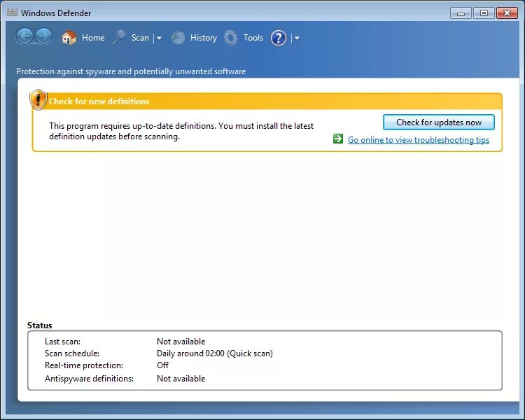Click the 'Last scan:' label
This screenshot has width=525, height=420.
[x=62, y=342]
